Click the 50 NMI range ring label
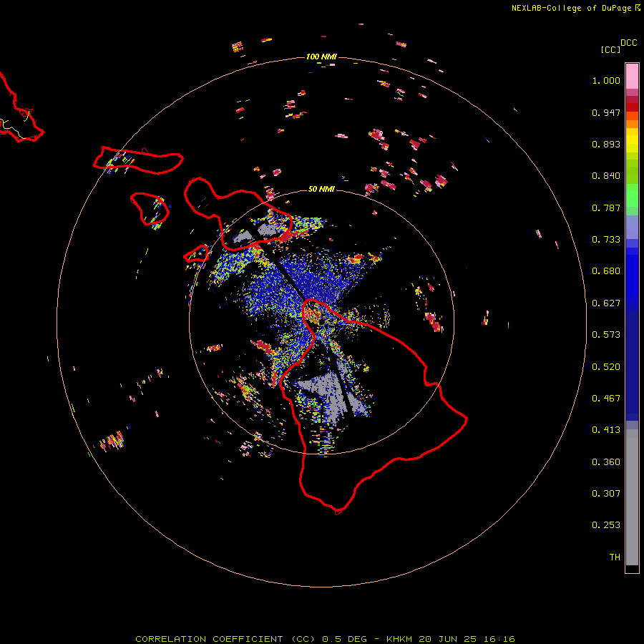 click(x=321, y=189)
